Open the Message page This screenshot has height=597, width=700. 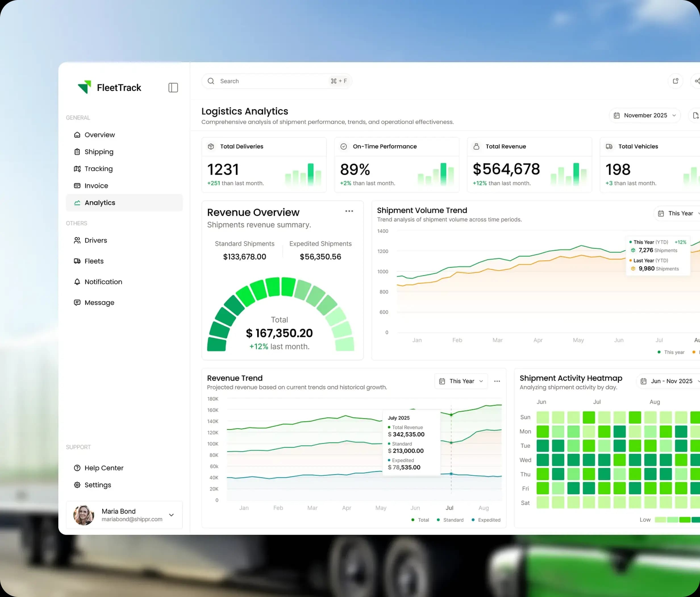[x=124, y=302]
